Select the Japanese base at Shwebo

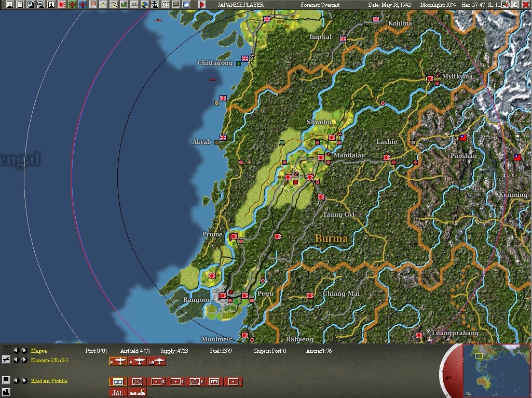coord(332,138)
